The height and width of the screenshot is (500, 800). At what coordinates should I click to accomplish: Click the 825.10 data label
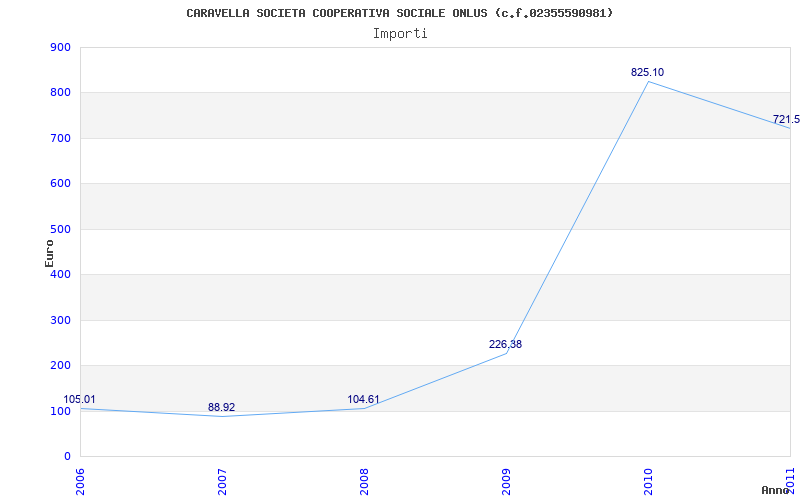coord(647,72)
